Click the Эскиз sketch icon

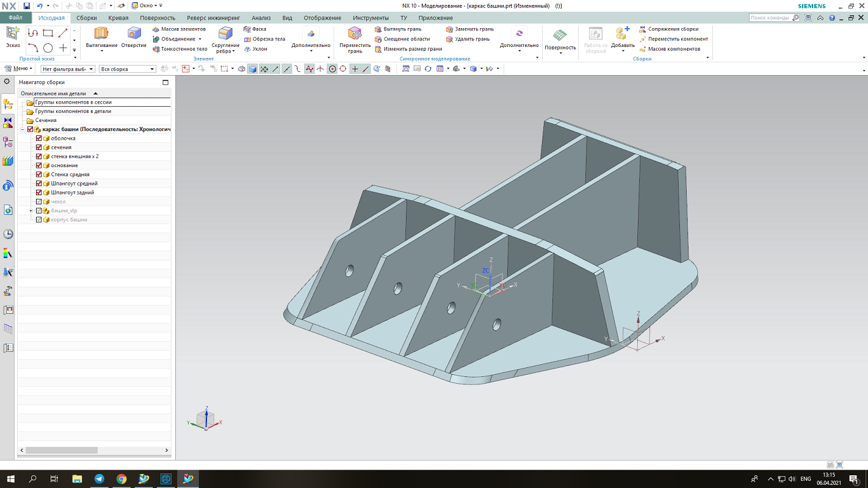[13, 34]
